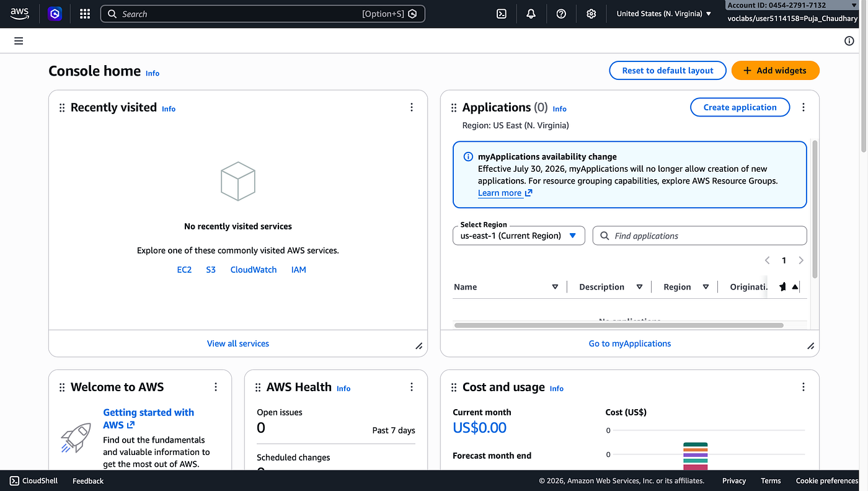Open Privacy link in footer
Screen dimensions: 868x491
(734, 480)
